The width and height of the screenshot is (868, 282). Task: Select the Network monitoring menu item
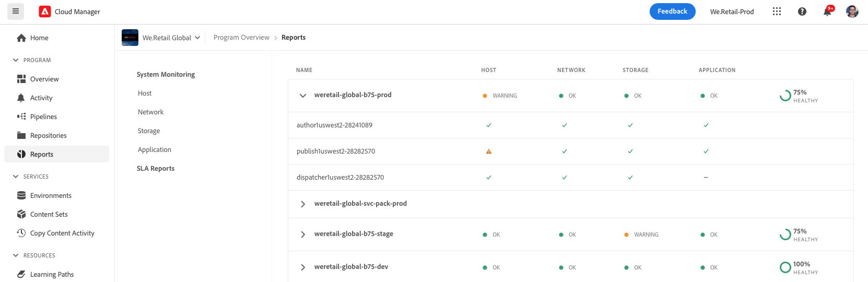click(150, 112)
